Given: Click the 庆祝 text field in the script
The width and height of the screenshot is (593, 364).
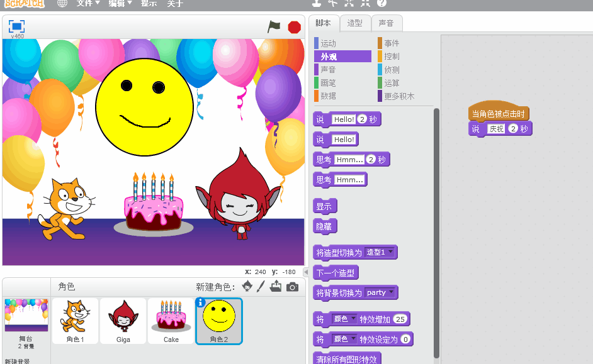Looking at the screenshot, I should 496,129.
